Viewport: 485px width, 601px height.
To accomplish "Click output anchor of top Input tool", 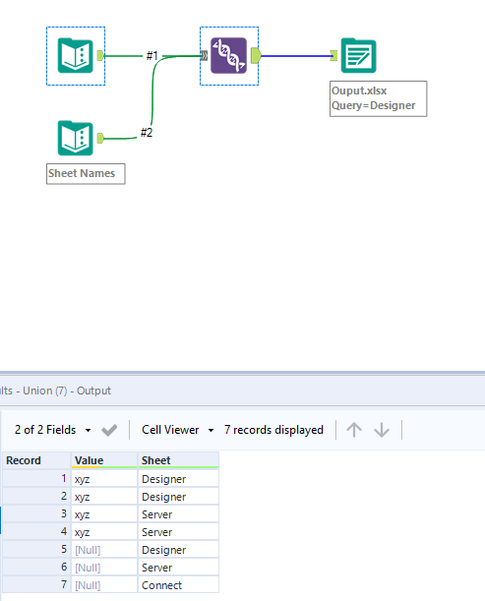I will click(x=100, y=56).
